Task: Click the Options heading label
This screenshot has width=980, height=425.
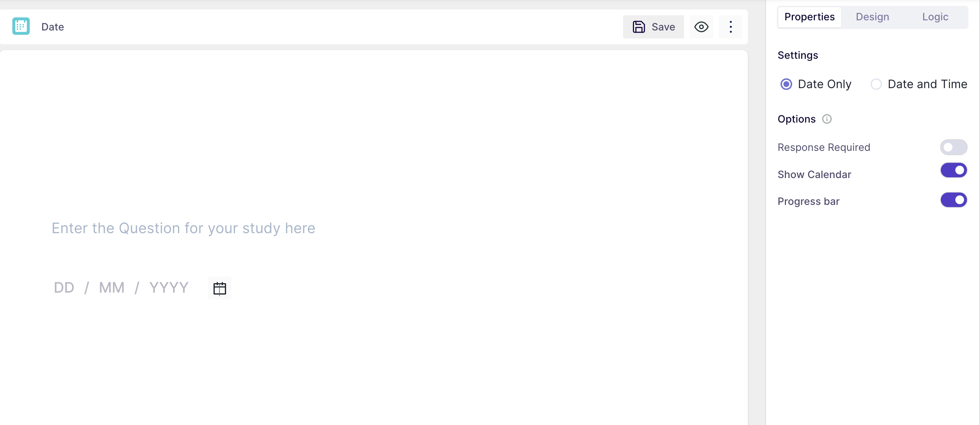Action: (x=796, y=119)
